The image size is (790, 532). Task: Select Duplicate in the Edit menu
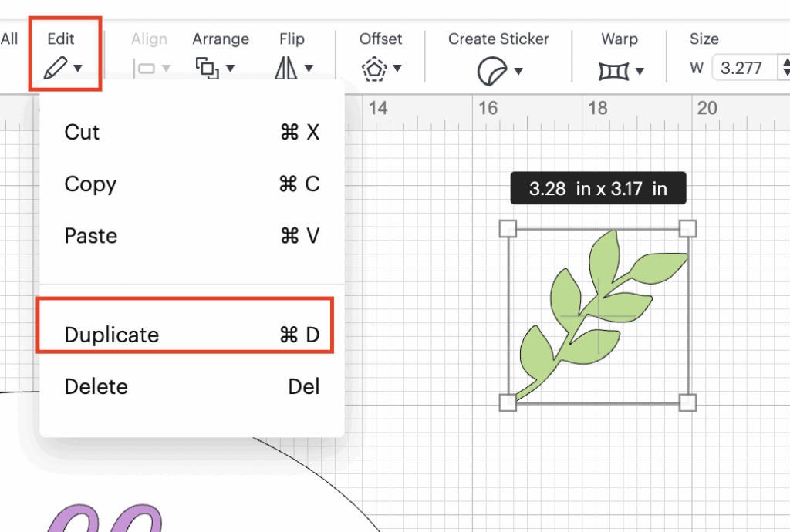[112, 335]
